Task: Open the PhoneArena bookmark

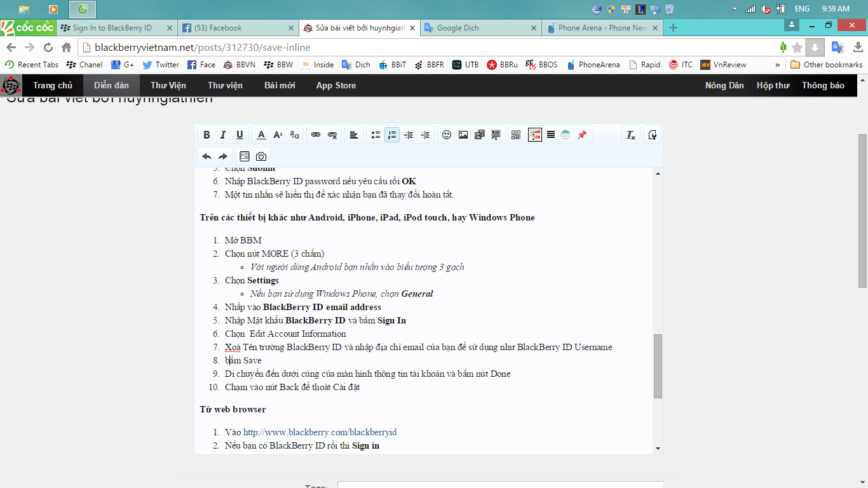Action: point(593,64)
